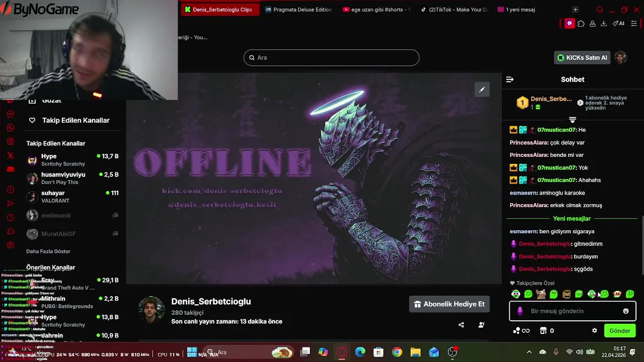Show hidden system tray icons

pyautogui.click(x=529, y=352)
